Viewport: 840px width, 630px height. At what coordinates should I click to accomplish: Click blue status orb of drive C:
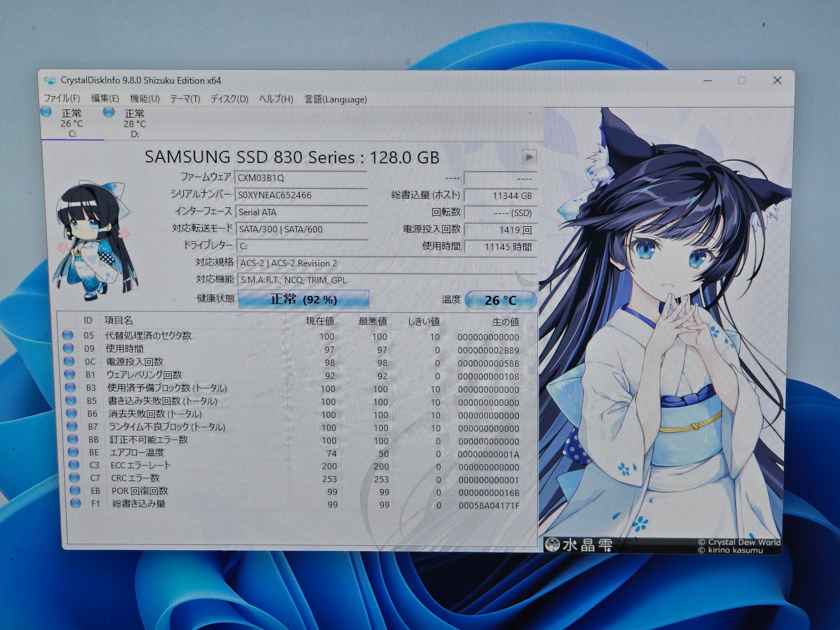pyautogui.click(x=46, y=112)
